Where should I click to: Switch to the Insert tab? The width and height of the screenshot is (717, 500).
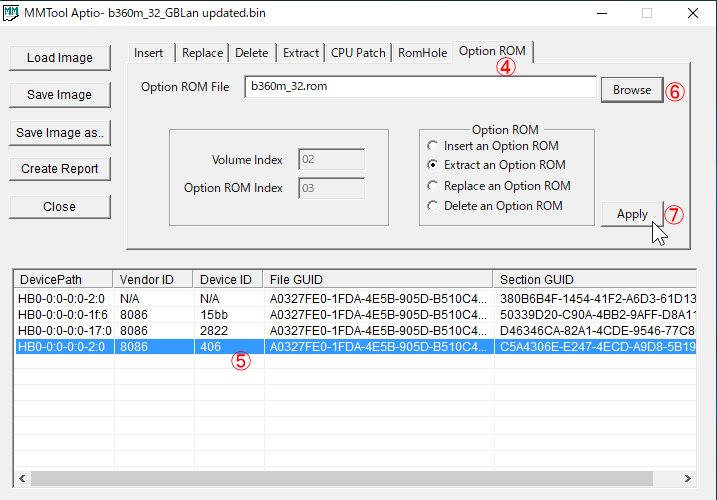pos(149,53)
